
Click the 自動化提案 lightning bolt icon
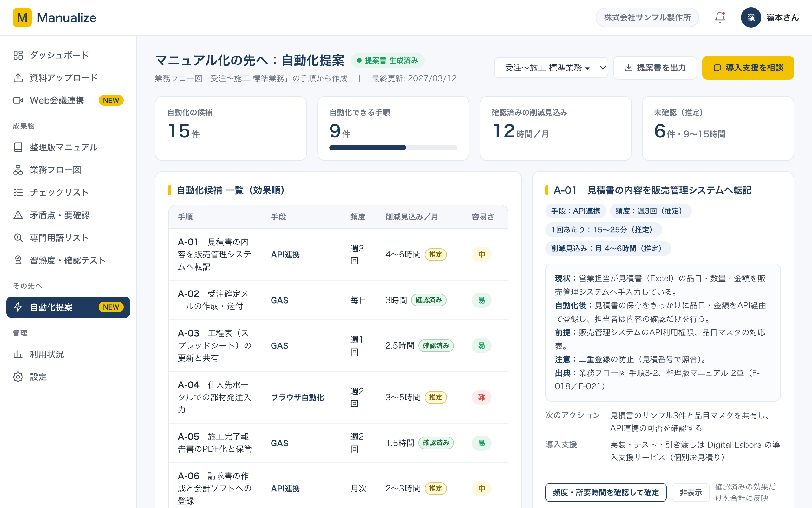pyautogui.click(x=18, y=307)
